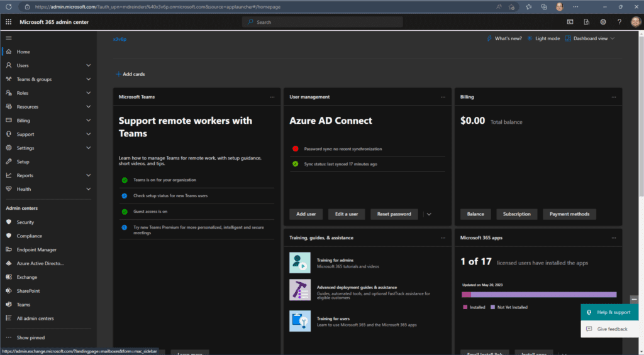This screenshot has width=644, height=355.
Task: Open What's new? link
Action: pyautogui.click(x=504, y=38)
